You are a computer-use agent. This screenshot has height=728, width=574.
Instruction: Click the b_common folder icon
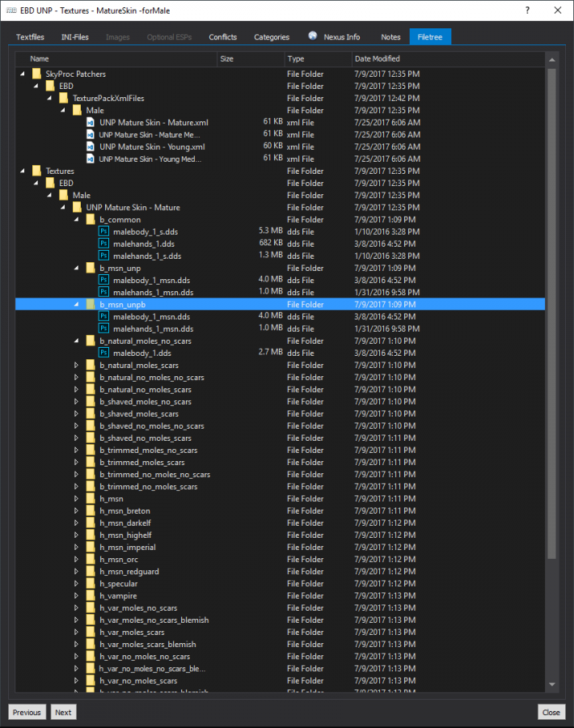tap(91, 219)
